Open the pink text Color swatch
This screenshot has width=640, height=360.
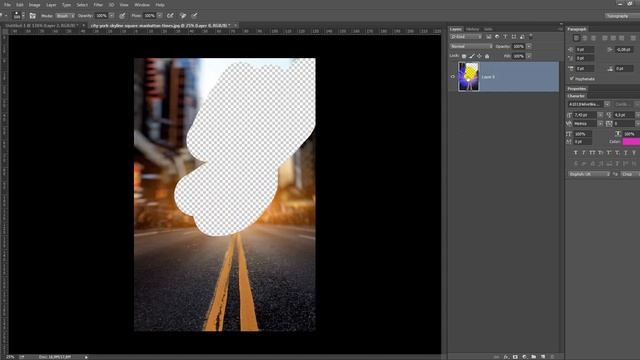coord(631,142)
